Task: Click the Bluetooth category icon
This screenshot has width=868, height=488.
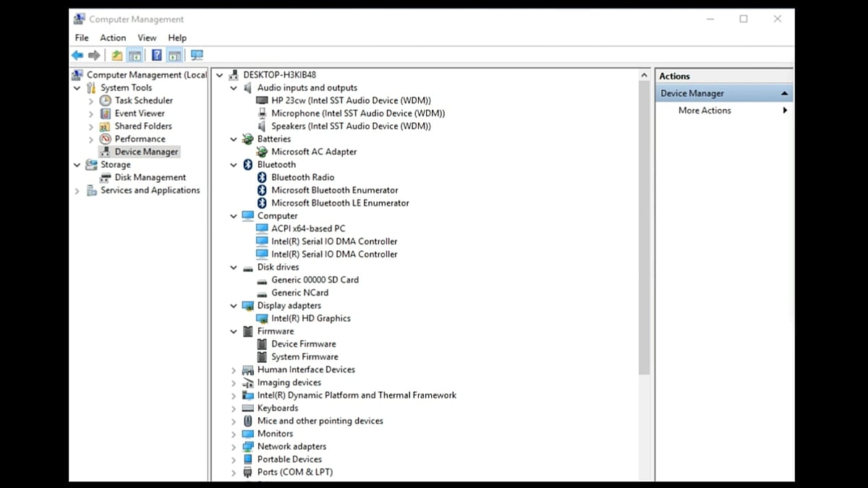Action: (x=248, y=165)
